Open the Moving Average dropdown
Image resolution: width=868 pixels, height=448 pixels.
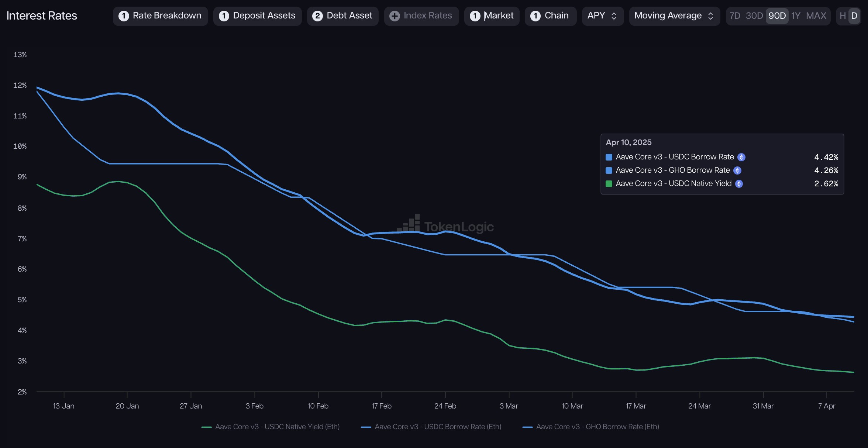[674, 16]
